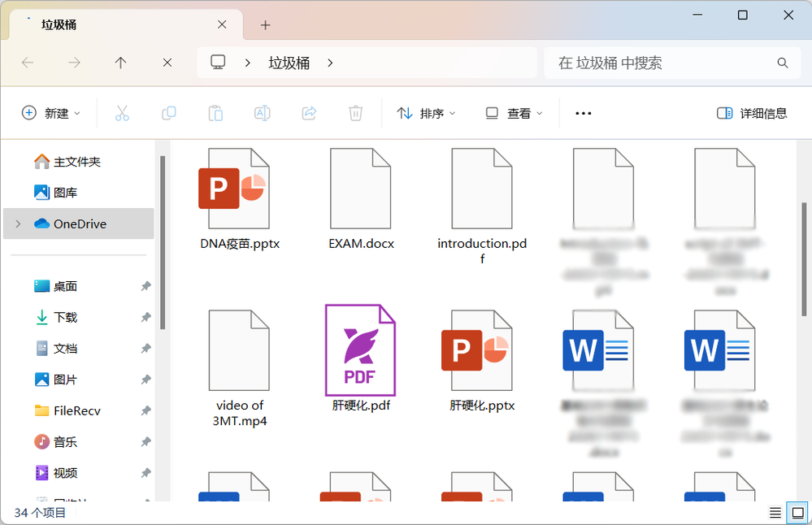This screenshot has width=812, height=525.
Task: Open 桌面 in the sidebar
Action: [x=56, y=286]
